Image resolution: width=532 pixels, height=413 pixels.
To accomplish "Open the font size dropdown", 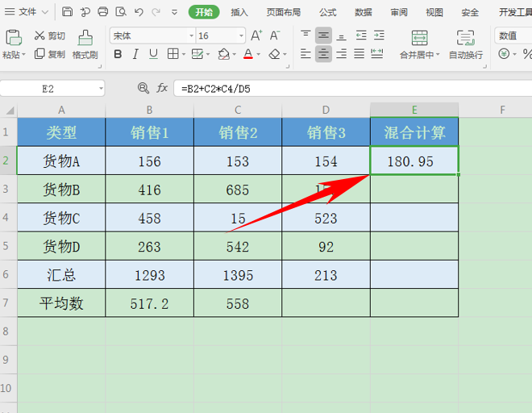I will pos(241,35).
